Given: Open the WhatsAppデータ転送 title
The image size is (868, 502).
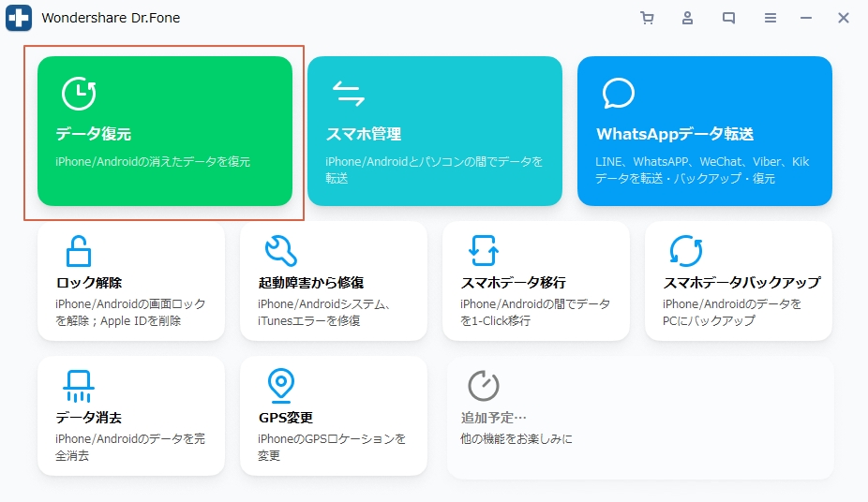Looking at the screenshot, I should 675,134.
